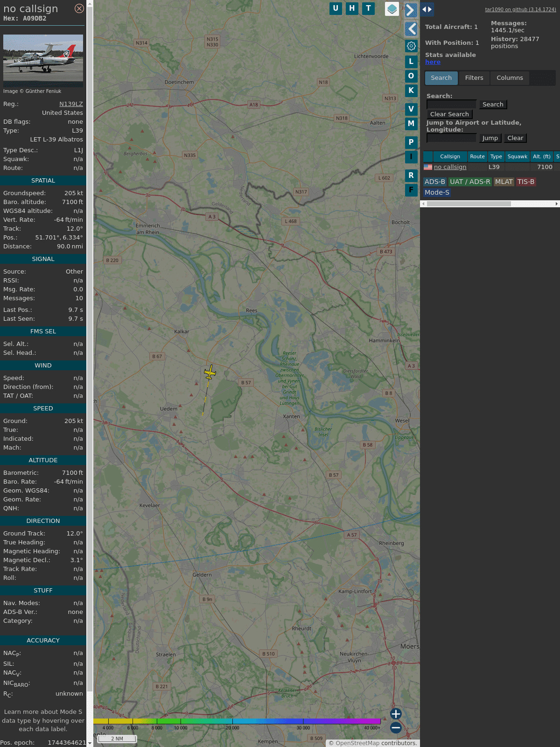Toggle the F map option button
Image resolution: width=560 pixels, height=747 pixels.
tap(411, 190)
